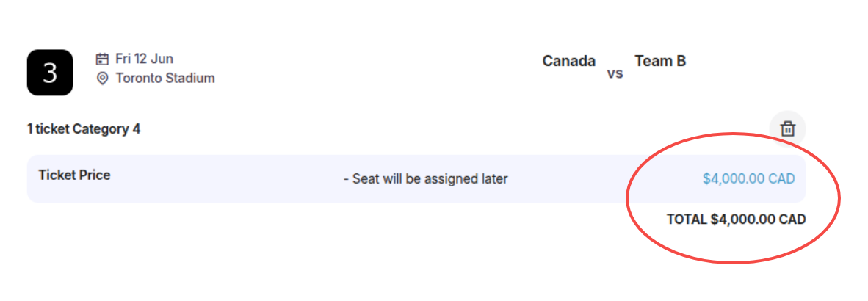Image resolution: width=868 pixels, height=301 pixels.
Task: Click the location pin icon
Action: (103, 78)
